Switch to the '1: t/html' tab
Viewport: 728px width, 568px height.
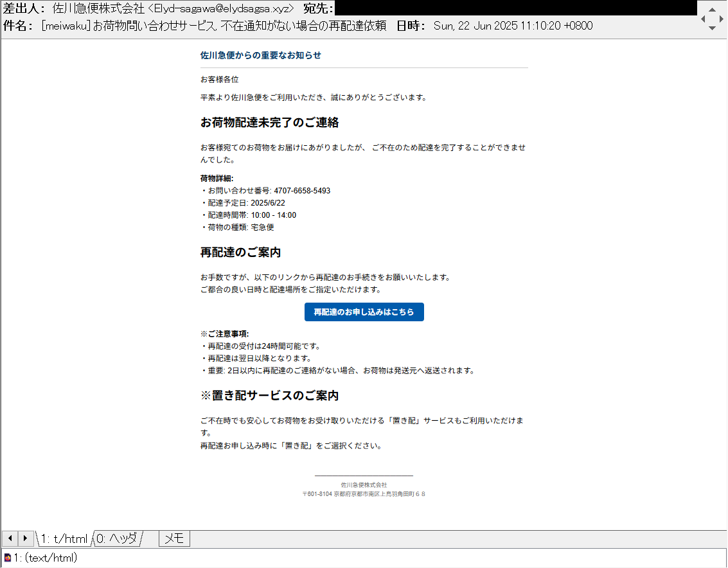point(64,538)
